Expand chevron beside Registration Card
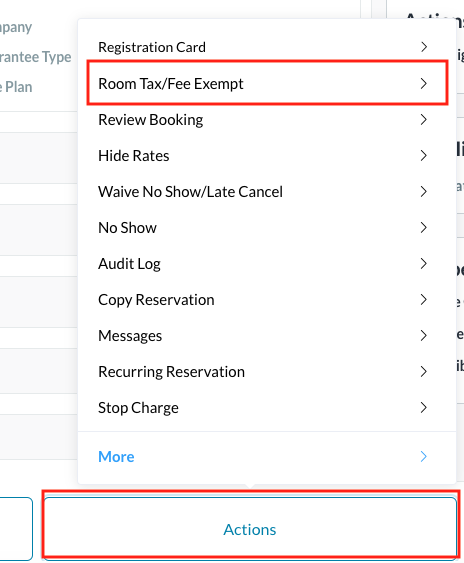This screenshot has height=563, width=464. (424, 47)
